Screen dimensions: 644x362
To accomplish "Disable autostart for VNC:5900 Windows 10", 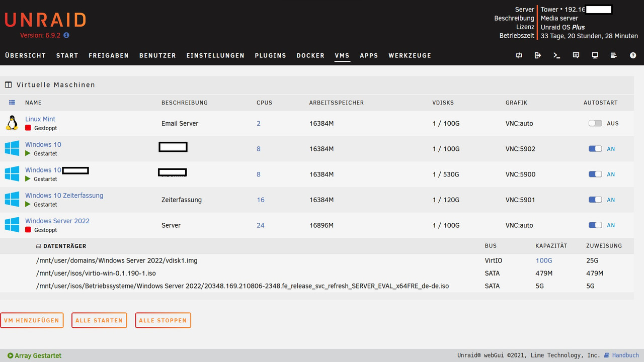I will 595,174.
